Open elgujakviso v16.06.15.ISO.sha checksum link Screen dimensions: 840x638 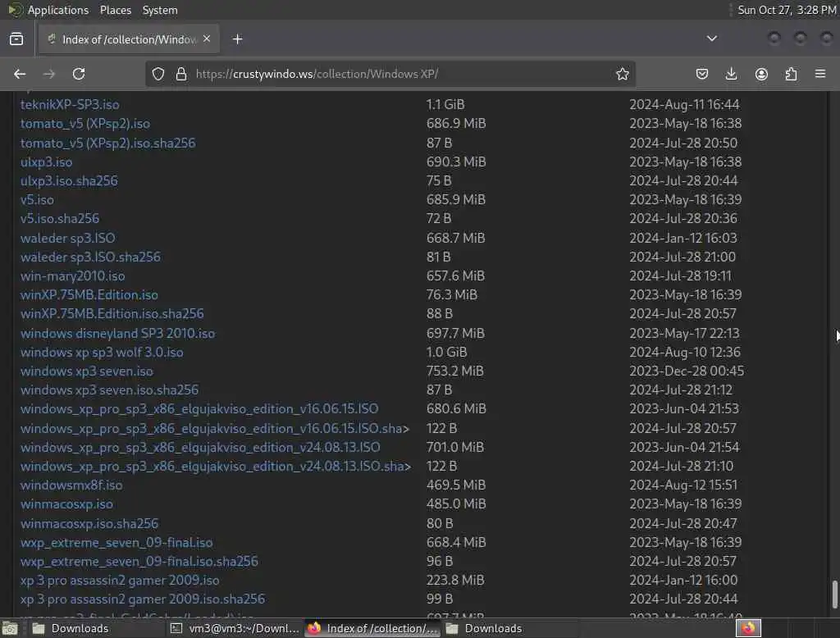point(215,429)
